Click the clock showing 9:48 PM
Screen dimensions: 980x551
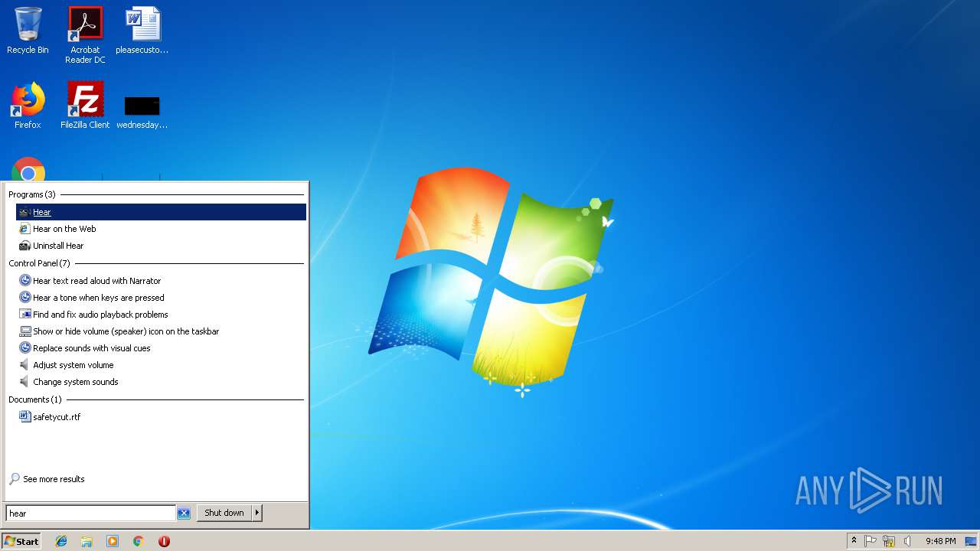click(x=940, y=541)
